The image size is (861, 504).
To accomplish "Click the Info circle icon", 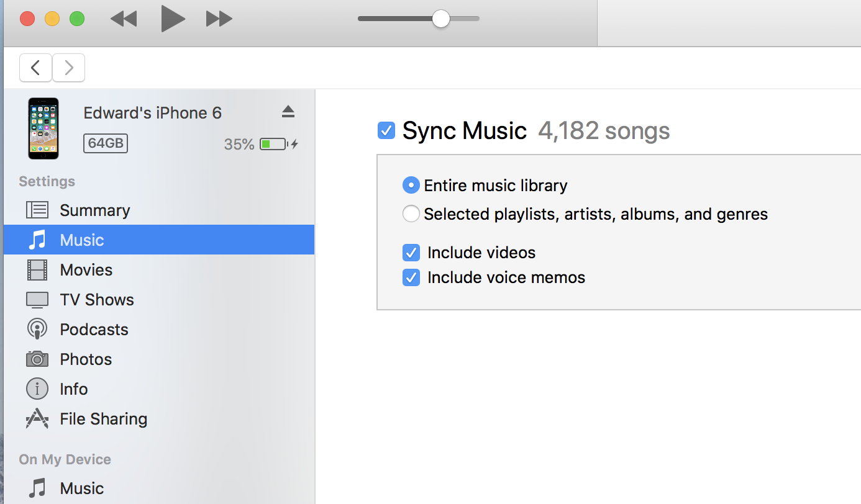I will click(x=37, y=389).
